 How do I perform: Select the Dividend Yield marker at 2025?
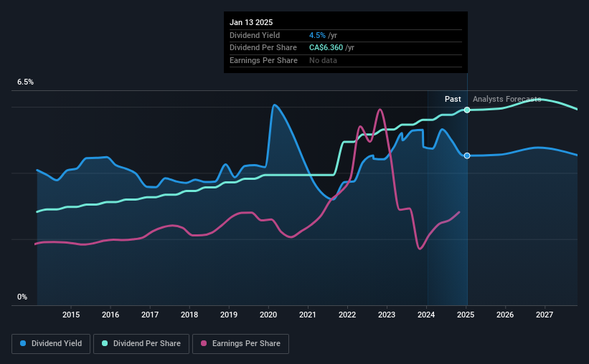point(467,155)
